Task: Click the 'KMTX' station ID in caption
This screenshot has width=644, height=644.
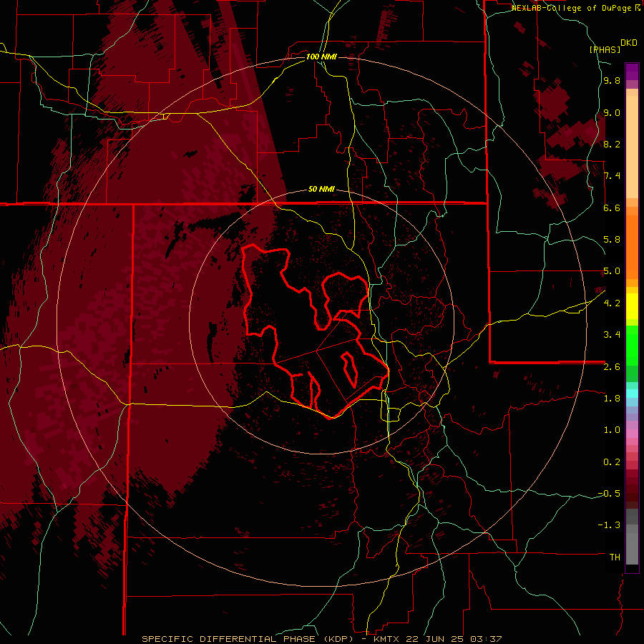Action: point(388,639)
